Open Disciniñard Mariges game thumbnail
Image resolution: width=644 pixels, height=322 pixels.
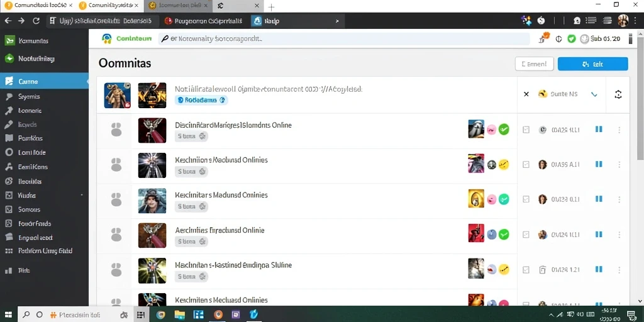(152, 130)
